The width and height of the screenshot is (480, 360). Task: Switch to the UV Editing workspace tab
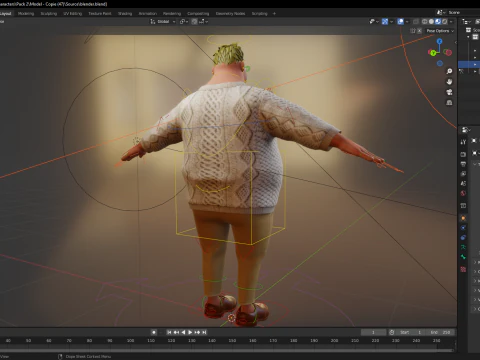73,14
